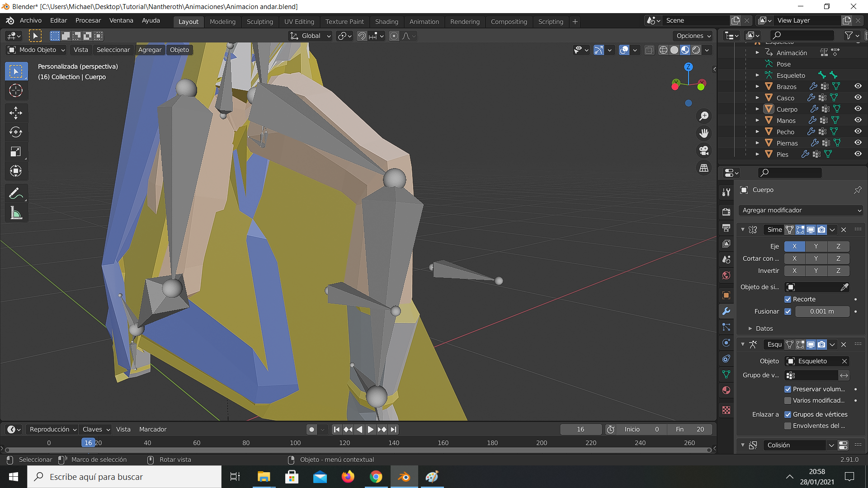Select the 3D Cursor tool
This screenshot has height=488, width=868.
16,91
